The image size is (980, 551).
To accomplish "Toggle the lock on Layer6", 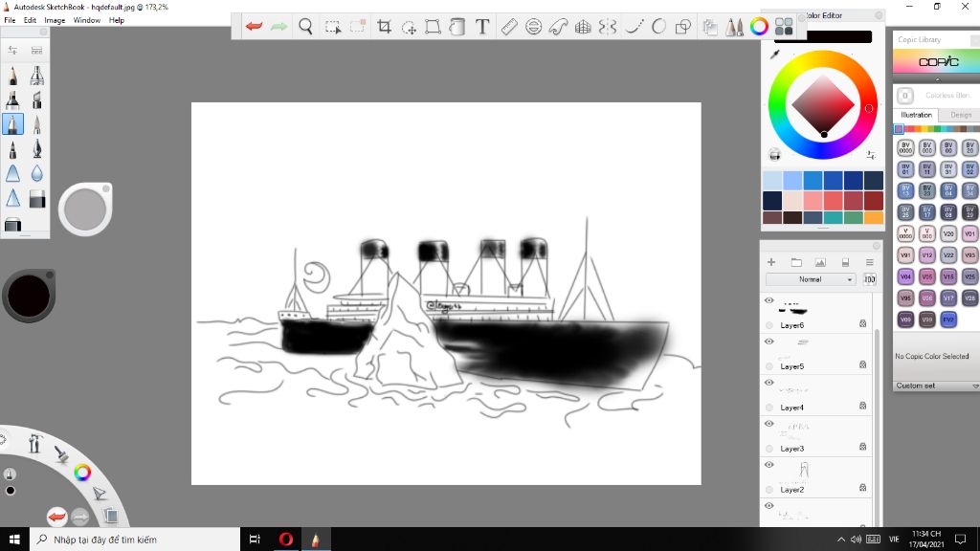I will (862, 323).
